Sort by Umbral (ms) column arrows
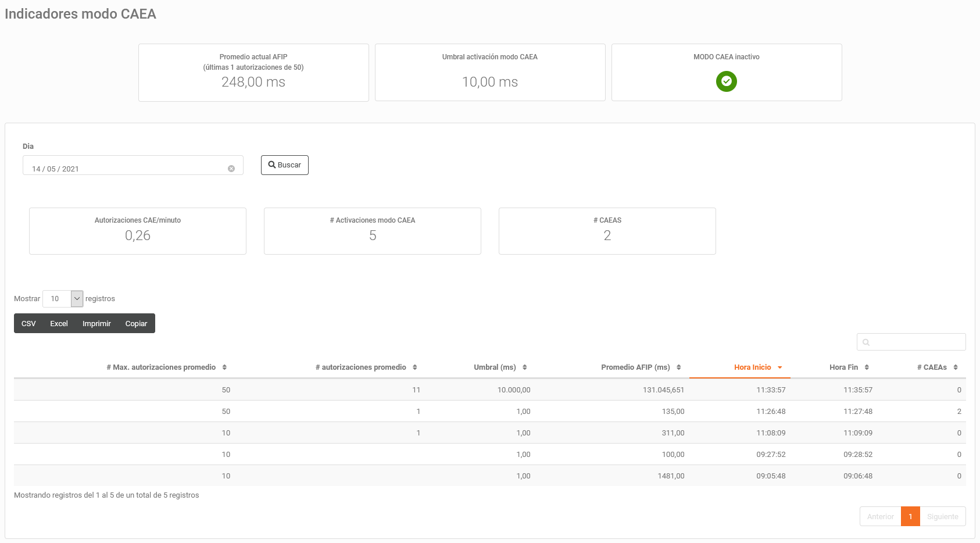 (524, 367)
